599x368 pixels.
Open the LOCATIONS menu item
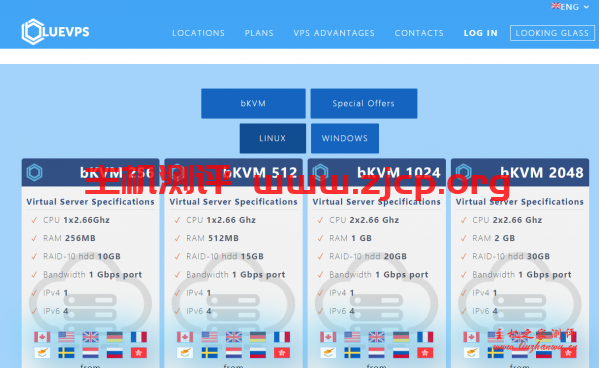(198, 33)
